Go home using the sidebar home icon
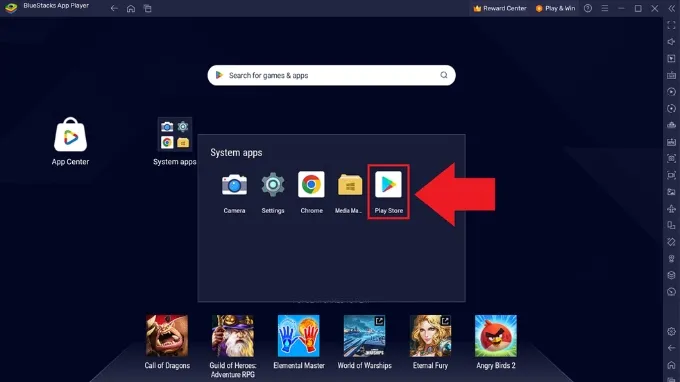 (671, 365)
